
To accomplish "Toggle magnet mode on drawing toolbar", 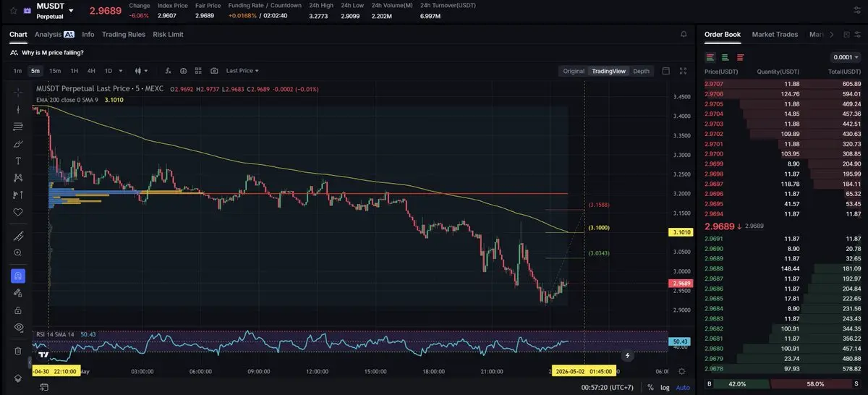I will 18,276.
